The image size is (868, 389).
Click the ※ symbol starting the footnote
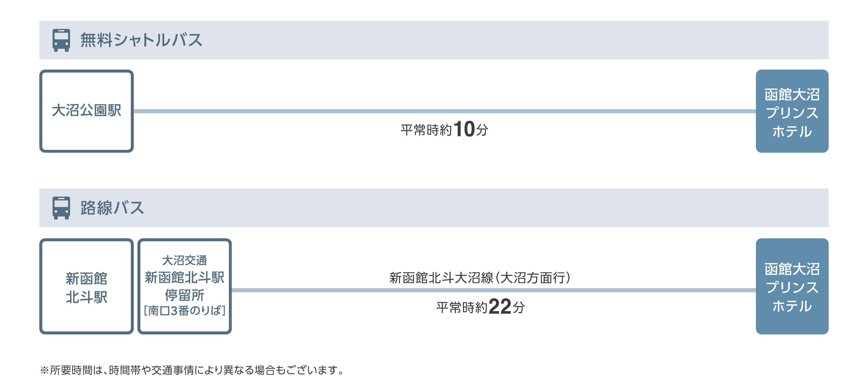pos(44,370)
